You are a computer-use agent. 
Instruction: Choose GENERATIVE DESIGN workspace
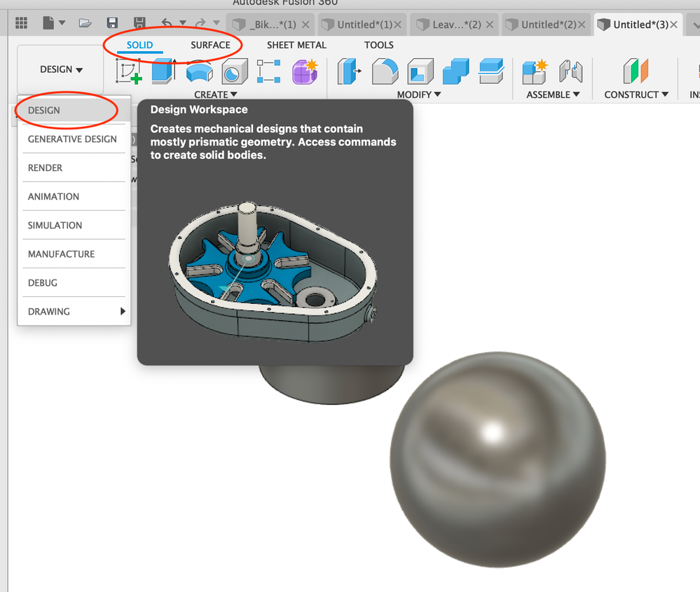click(74, 139)
